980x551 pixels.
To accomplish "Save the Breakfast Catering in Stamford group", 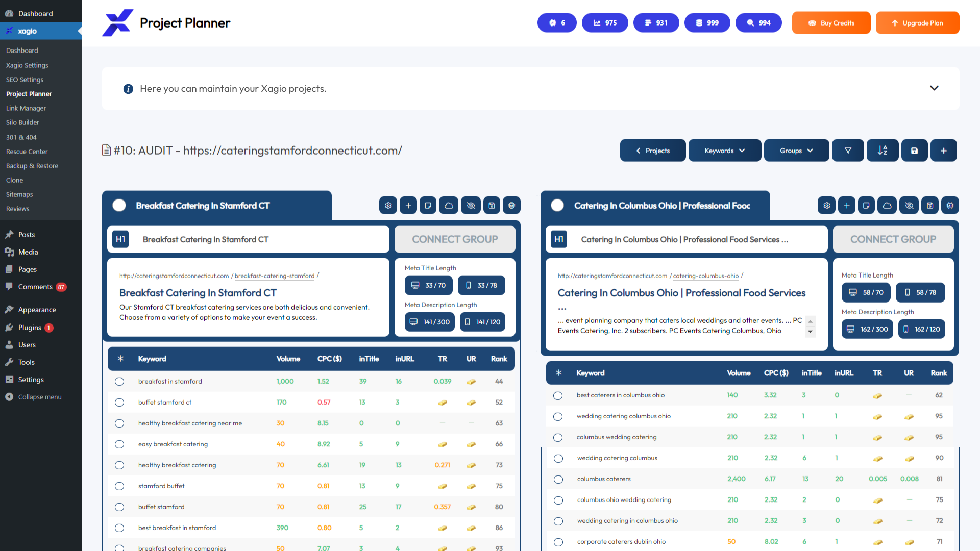I will [492, 205].
